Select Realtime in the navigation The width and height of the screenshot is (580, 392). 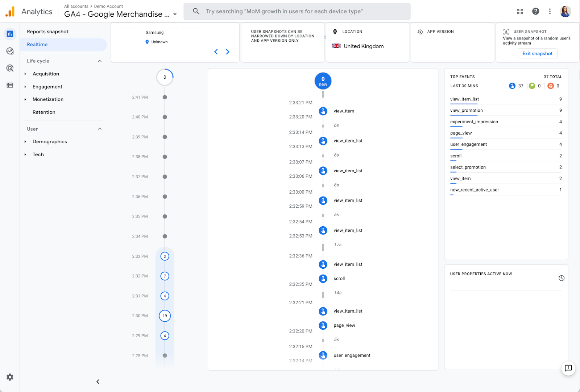(x=37, y=45)
